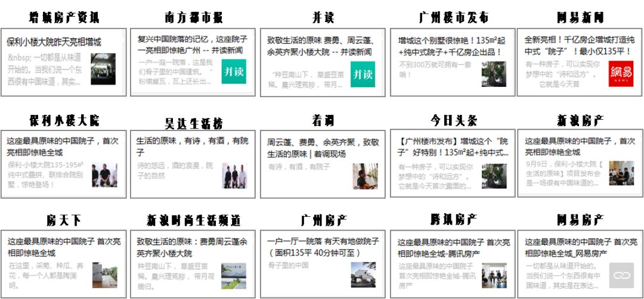
Task: Click 不到300万就可拥有一套 description text
Action: point(435,70)
